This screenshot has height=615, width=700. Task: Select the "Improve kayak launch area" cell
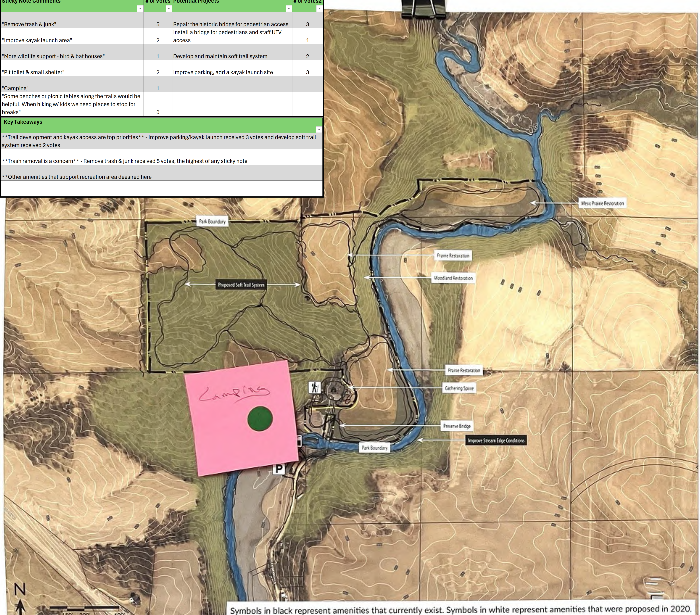[72, 36]
